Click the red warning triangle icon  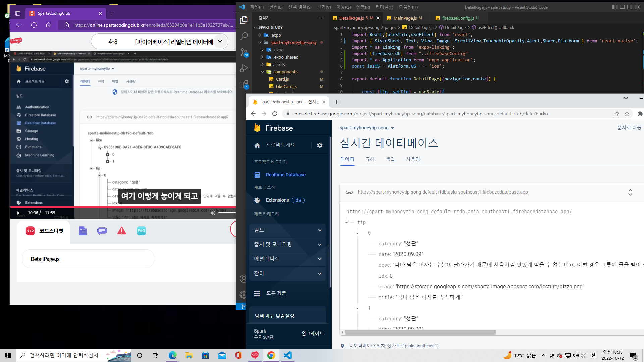tap(122, 231)
